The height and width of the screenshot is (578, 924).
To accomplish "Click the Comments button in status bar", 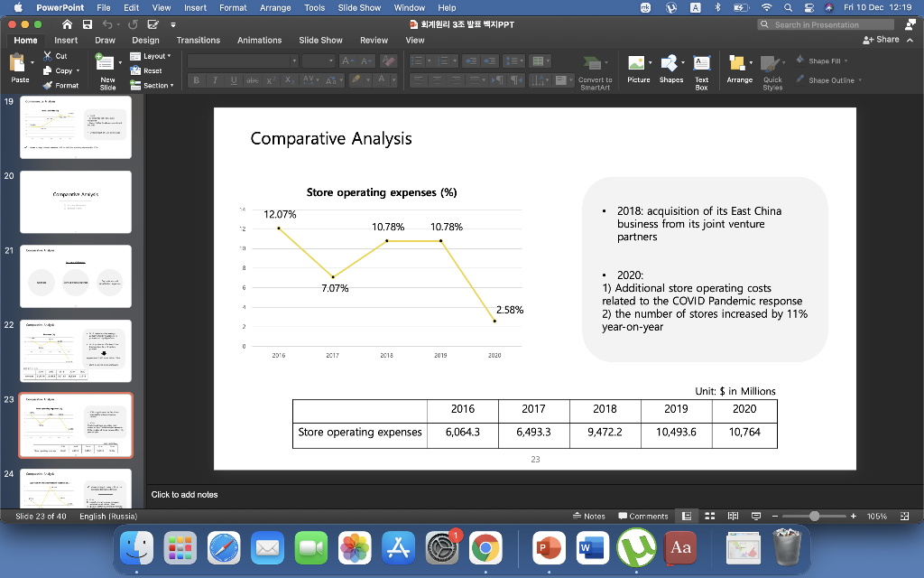I will [x=642, y=516].
